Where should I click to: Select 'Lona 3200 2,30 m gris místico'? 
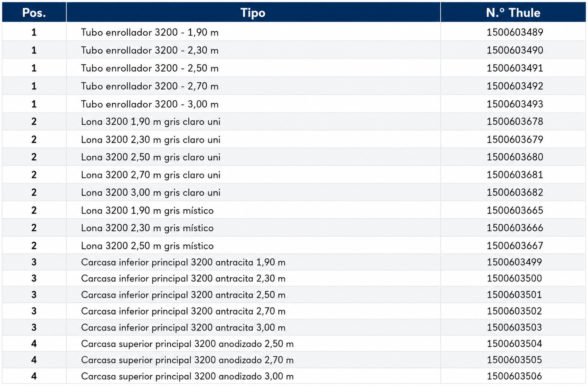[147, 228]
